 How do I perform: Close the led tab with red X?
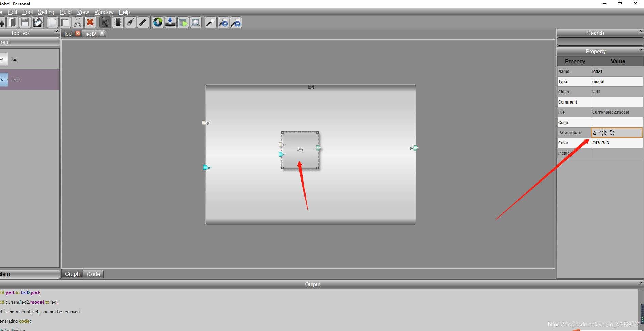(x=78, y=33)
